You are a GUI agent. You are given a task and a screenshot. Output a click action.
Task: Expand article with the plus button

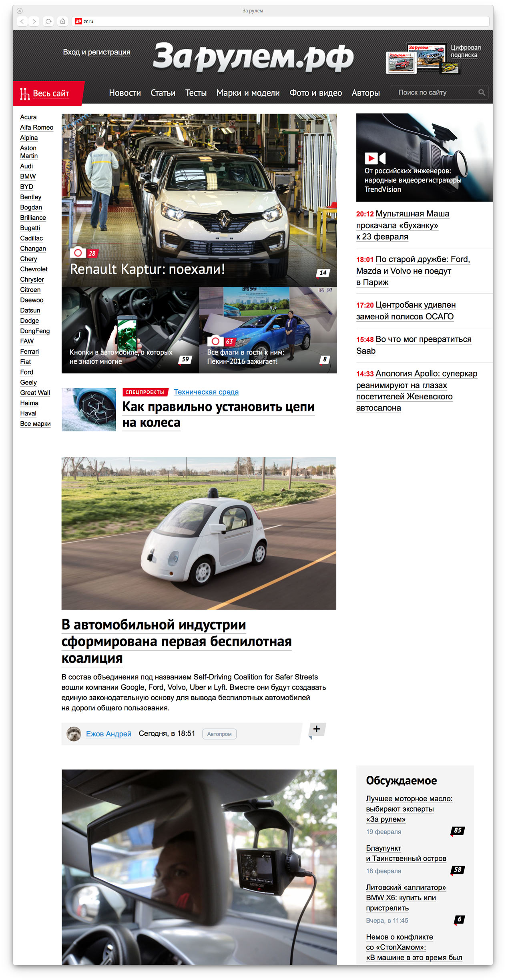point(317,729)
